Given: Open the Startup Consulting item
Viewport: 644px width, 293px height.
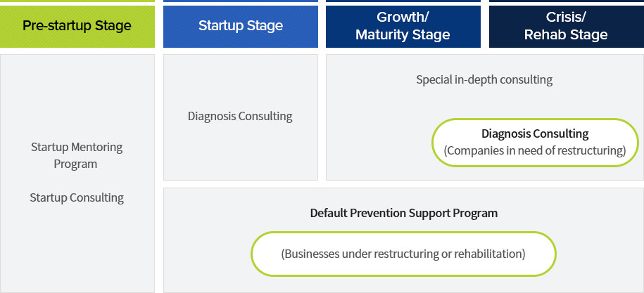Looking at the screenshot, I should click(x=77, y=197).
